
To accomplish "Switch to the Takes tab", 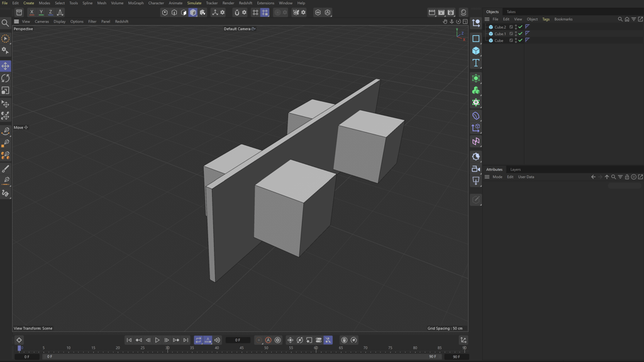I will (511, 12).
